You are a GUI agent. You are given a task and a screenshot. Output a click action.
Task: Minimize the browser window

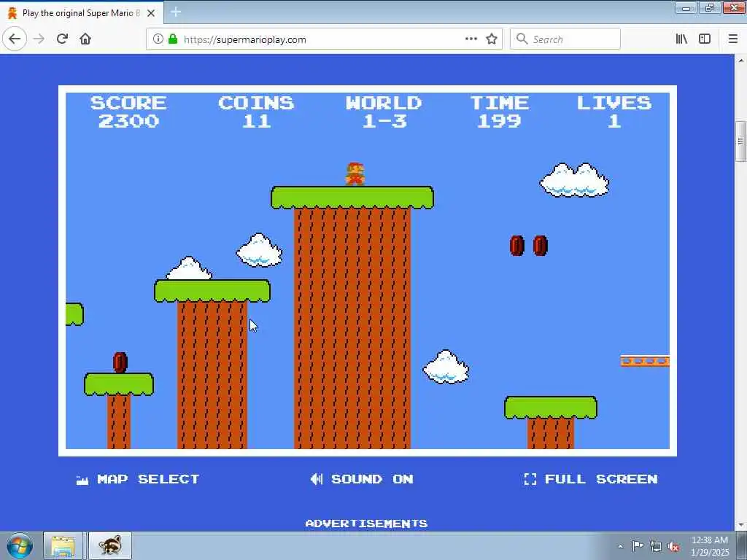coord(686,7)
